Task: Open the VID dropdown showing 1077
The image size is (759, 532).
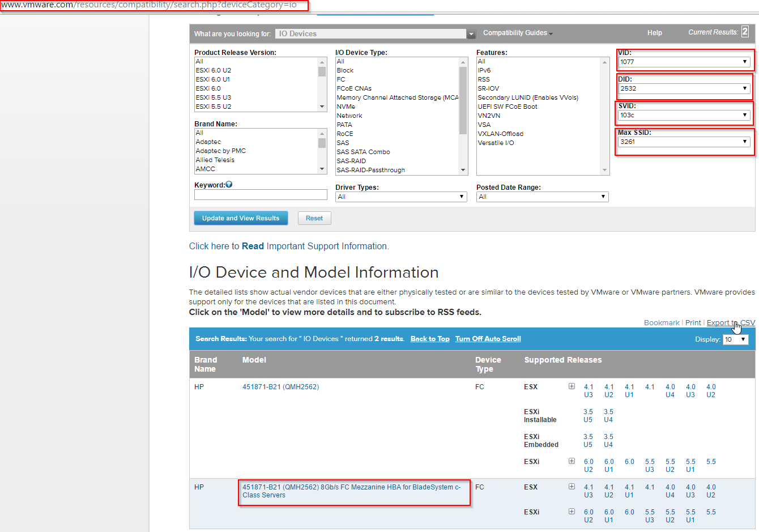Action: tap(684, 62)
